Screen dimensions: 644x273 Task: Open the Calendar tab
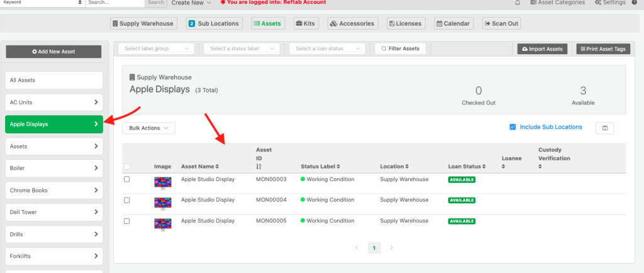pos(454,23)
